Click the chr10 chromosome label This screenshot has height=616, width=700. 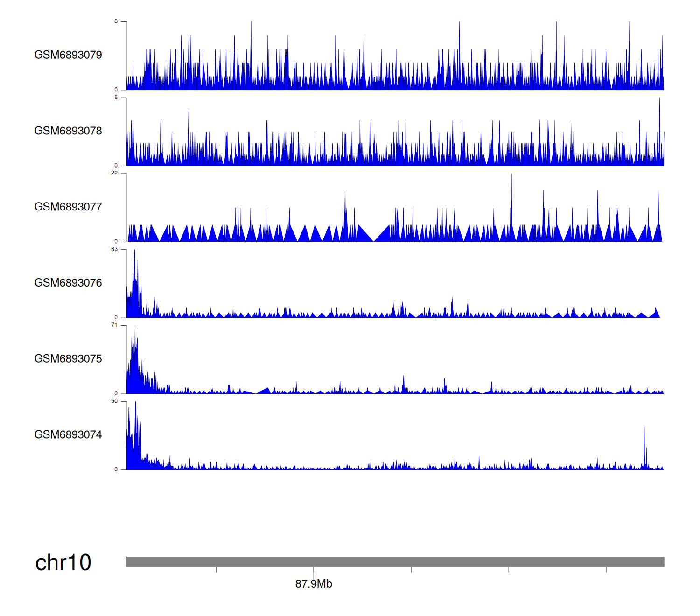click(x=63, y=562)
